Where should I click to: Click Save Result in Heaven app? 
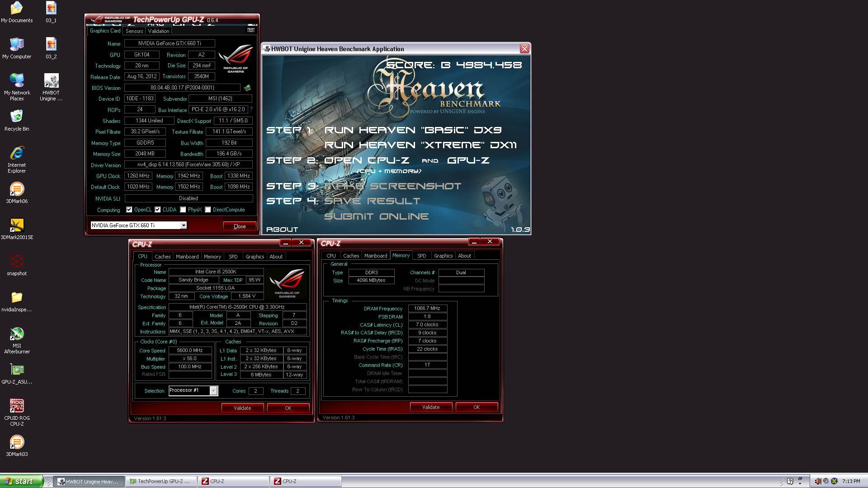pos(373,201)
